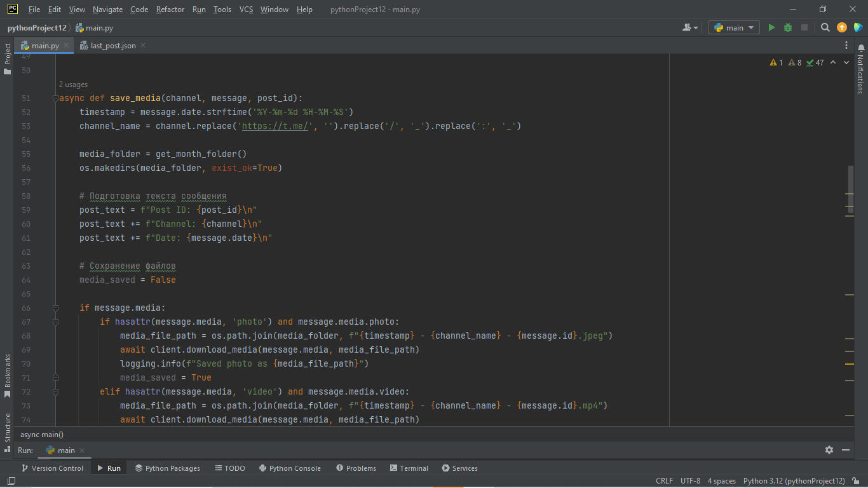Go to next highlighted error arrow

click(847, 62)
